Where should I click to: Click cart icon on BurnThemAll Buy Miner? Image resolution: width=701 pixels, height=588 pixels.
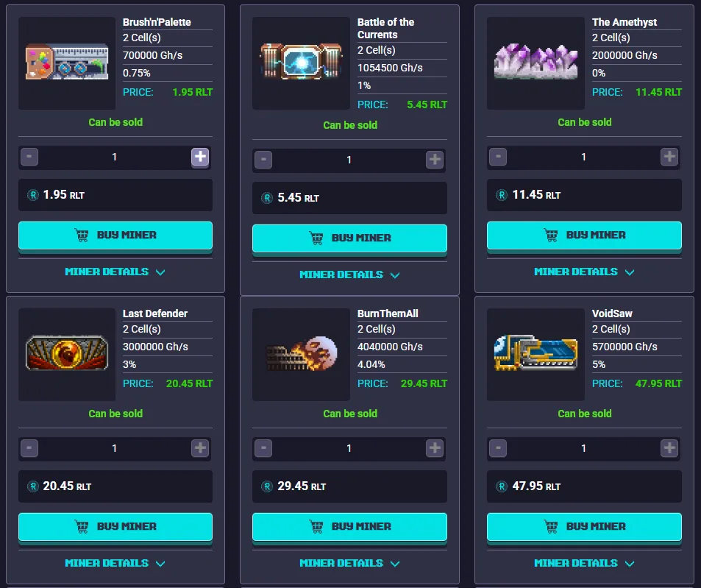(x=316, y=527)
